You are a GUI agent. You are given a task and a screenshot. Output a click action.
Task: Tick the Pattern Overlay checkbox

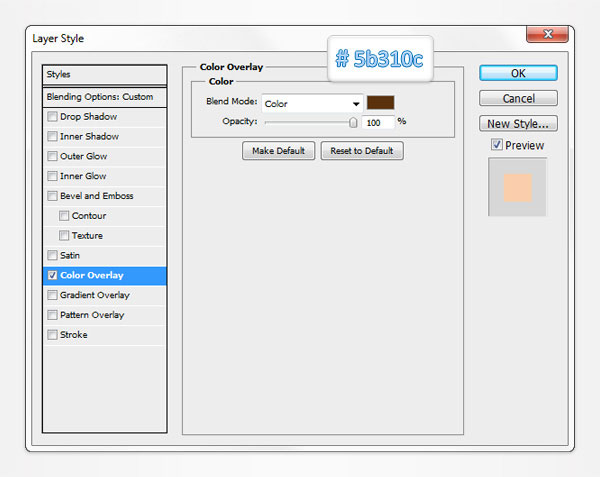(52, 315)
